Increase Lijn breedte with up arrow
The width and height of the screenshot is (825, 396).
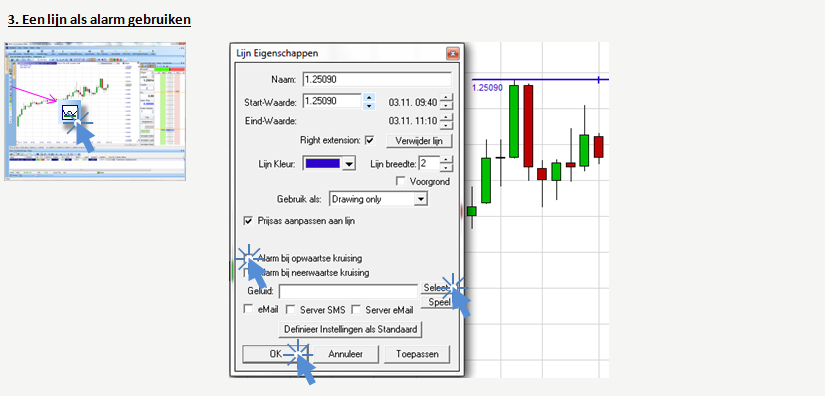tap(446, 160)
